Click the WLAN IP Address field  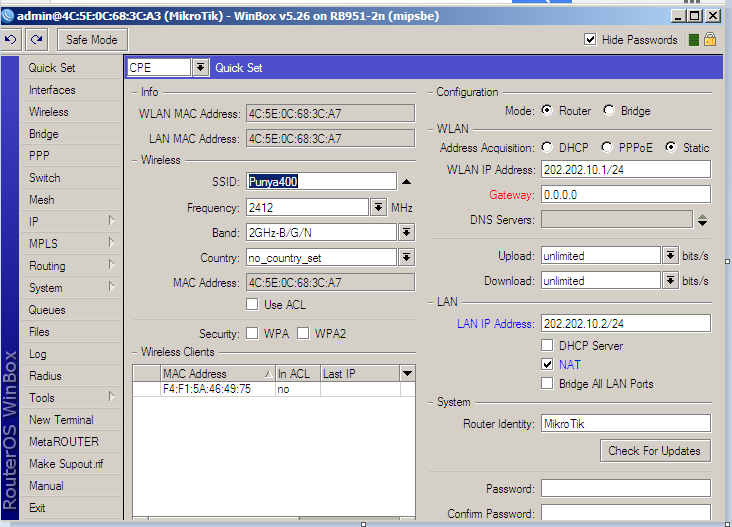(626, 169)
